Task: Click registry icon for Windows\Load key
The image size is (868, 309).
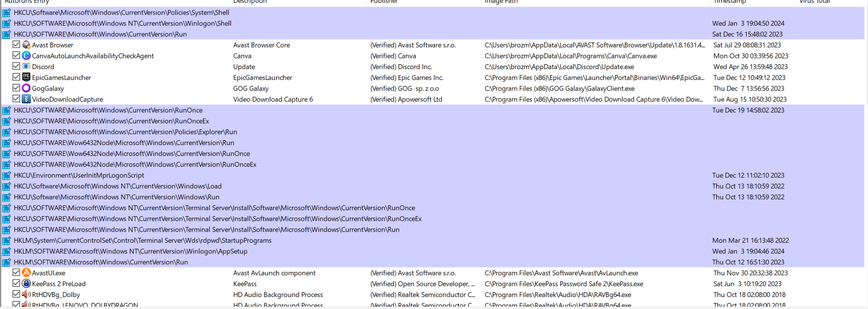Action: [6, 186]
